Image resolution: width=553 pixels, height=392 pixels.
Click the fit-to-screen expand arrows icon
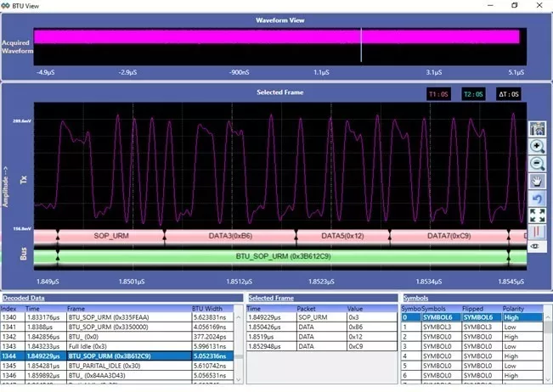click(537, 215)
